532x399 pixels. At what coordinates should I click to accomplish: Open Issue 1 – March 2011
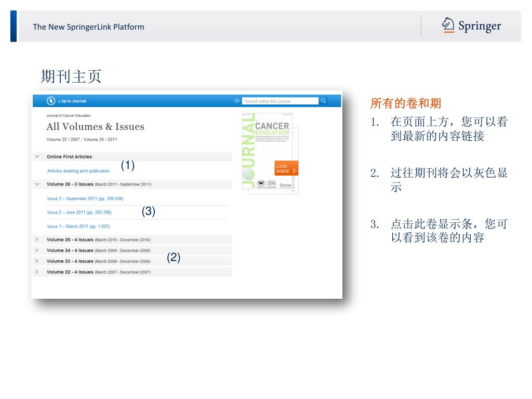coord(78,227)
